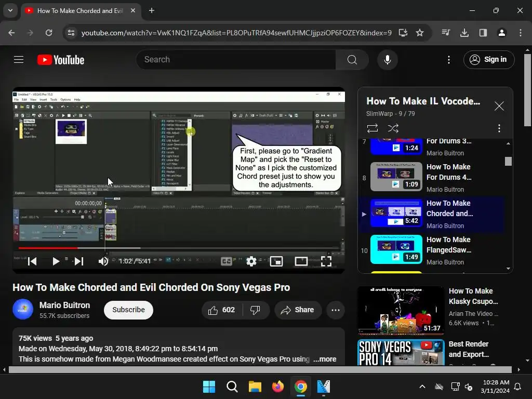Subscribe to Mario Buitron
532x399 pixels.
tap(128, 310)
